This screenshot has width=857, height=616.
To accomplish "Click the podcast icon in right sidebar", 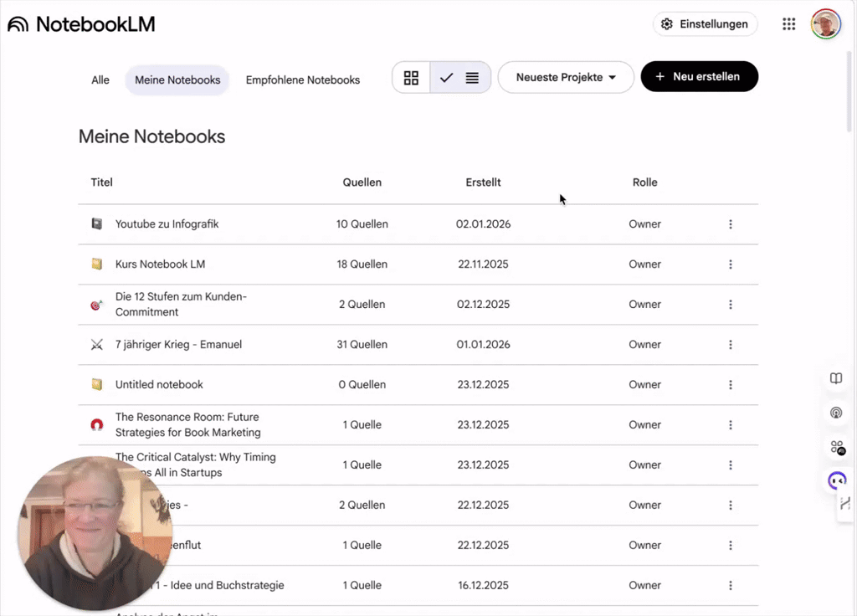I will 836,413.
